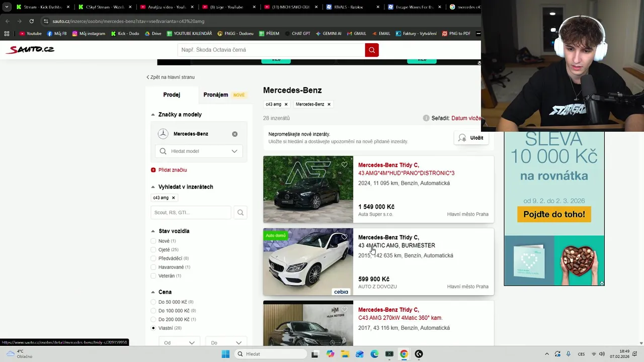
Task: Open the Hledat model dropdown
Action: [x=199, y=151]
